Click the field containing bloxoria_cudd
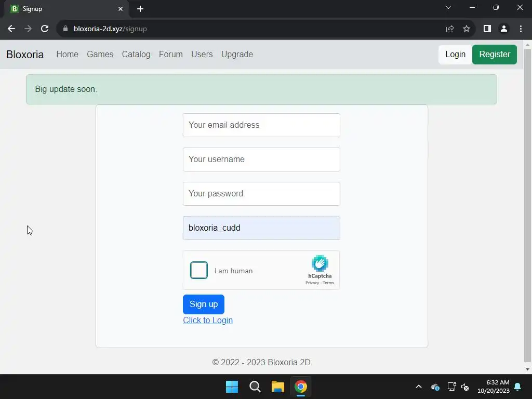532x399 pixels. pyautogui.click(x=261, y=228)
